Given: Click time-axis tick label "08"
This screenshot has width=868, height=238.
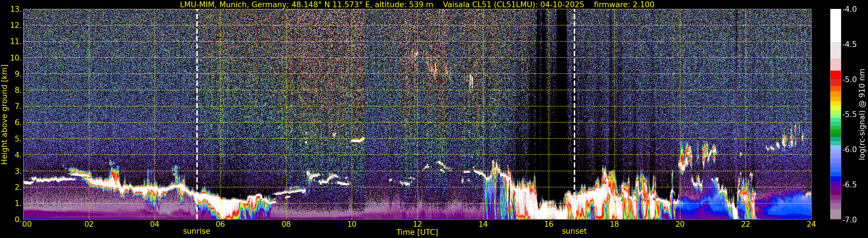Looking at the screenshot, I should (286, 224).
